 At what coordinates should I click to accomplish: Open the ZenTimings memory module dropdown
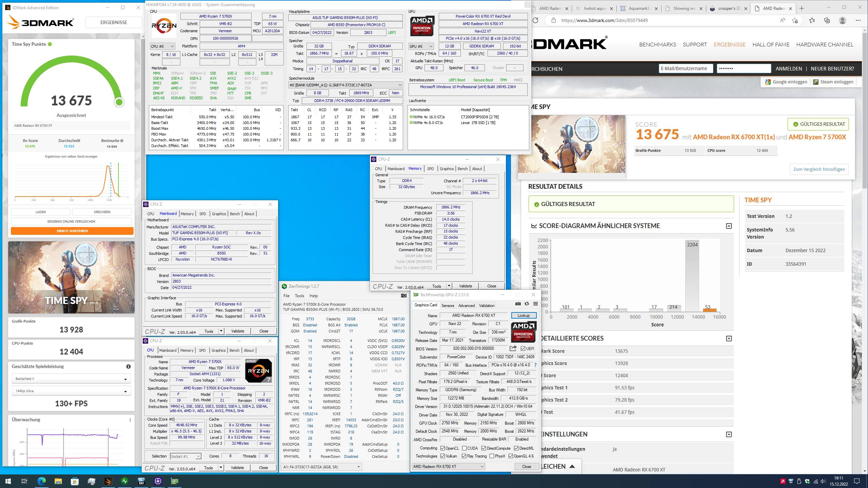click(321, 467)
